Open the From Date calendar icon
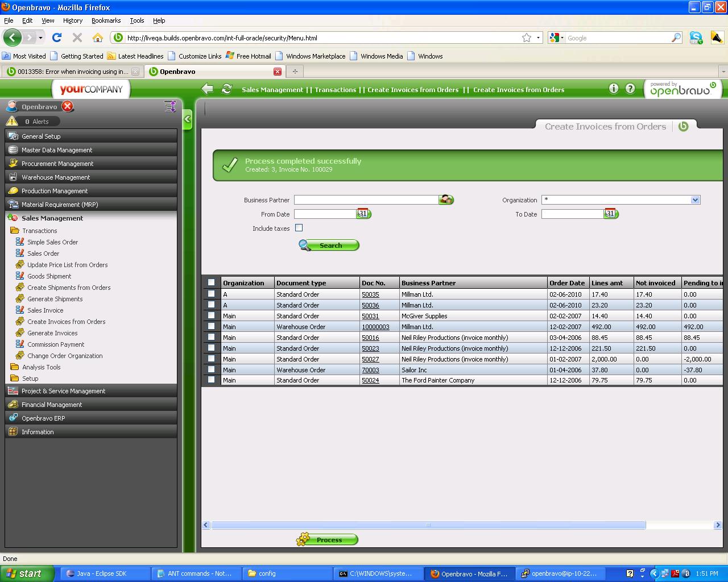This screenshot has height=582, width=728. [363, 214]
